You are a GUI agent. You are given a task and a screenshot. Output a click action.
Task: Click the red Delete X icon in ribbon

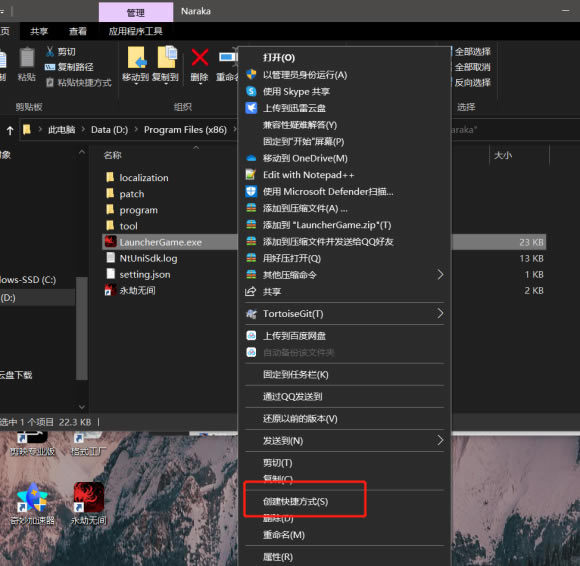200,58
